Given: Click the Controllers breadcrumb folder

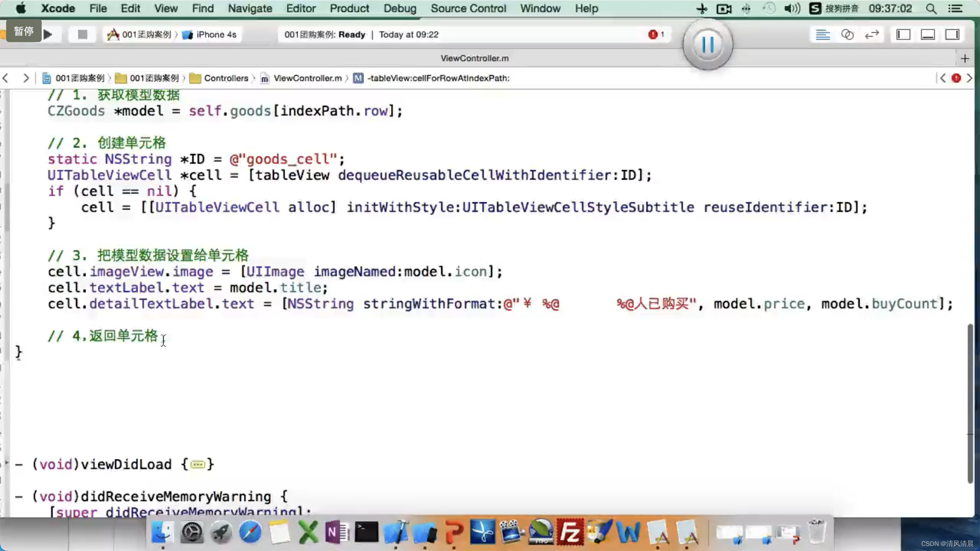Looking at the screenshot, I should (x=226, y=78).
